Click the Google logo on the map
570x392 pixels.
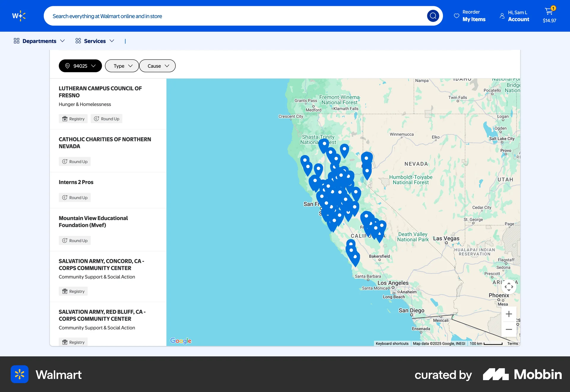click(x=180, y=341)
